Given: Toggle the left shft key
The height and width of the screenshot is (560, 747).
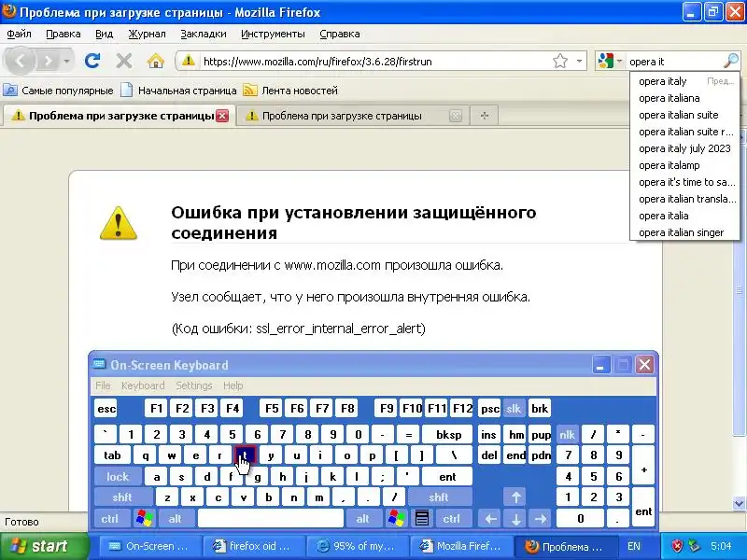Looking at the screenshot, I should 122,497.
